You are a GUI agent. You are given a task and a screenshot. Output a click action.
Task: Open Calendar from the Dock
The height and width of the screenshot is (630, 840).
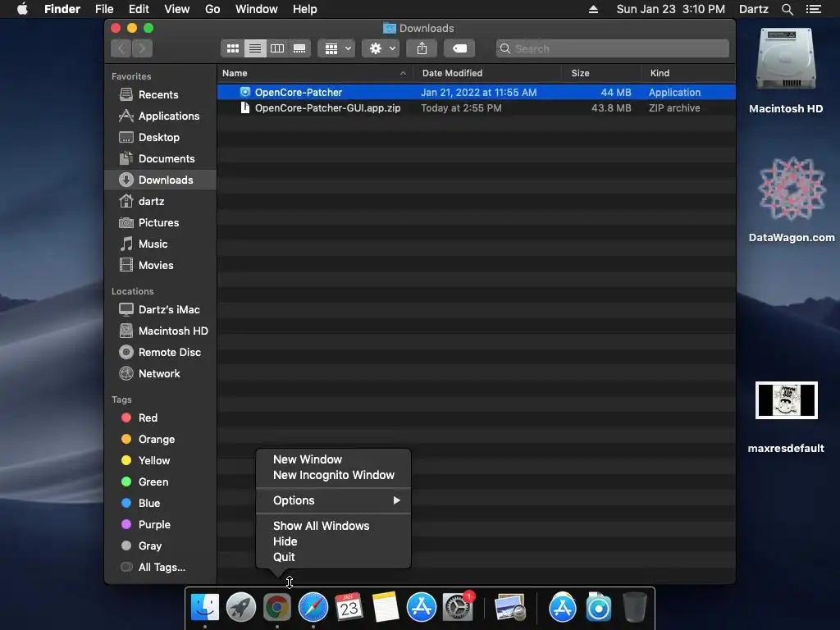point(349,608)
